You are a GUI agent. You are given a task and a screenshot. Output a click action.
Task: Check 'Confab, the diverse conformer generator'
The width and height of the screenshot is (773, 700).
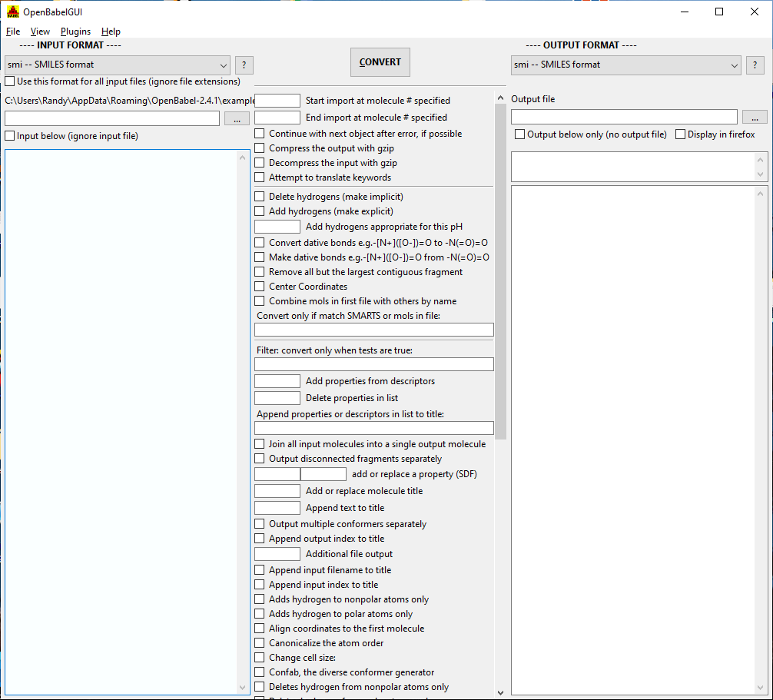[x=259, y=672]
